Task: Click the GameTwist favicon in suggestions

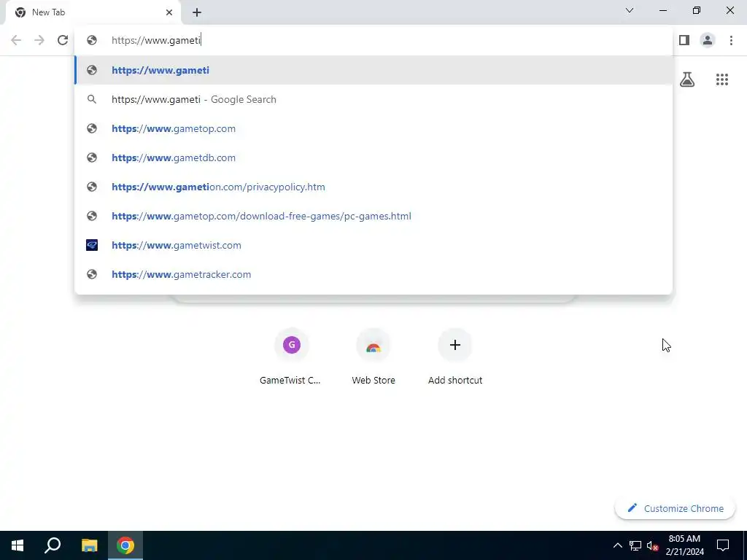Action: [x=92, y=245]
